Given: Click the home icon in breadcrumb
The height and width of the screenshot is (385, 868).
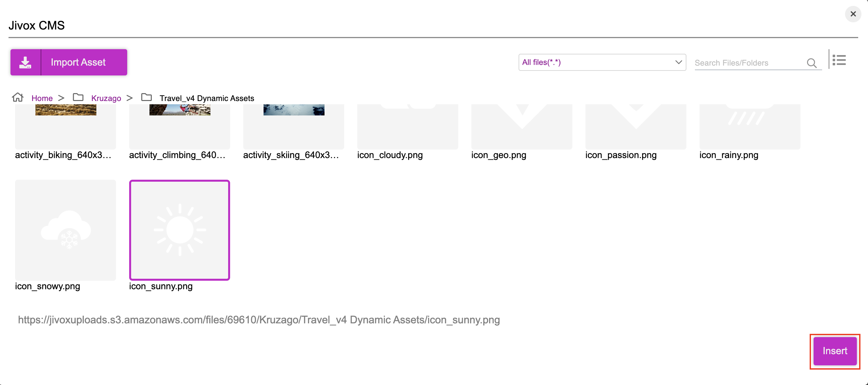Looking at the screenshot, I should (x=17, y=97).
